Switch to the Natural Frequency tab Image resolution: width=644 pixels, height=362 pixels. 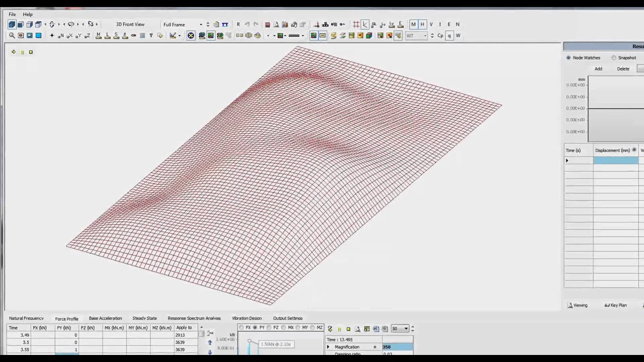tap(26, 318)
